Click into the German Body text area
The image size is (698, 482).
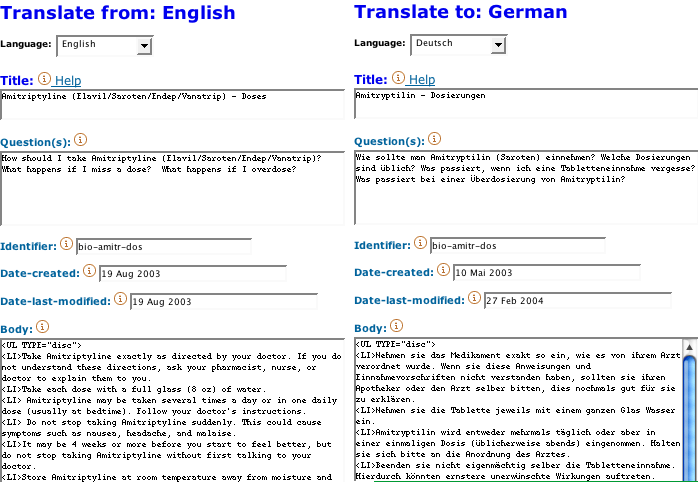pos(518,409)
